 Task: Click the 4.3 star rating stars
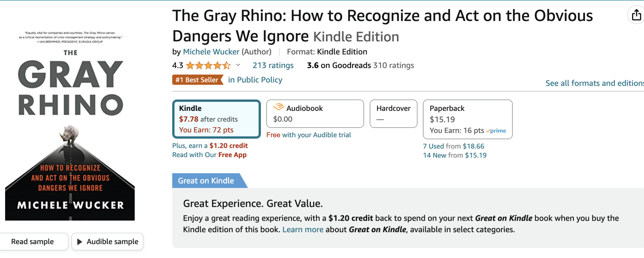(208, 65)
